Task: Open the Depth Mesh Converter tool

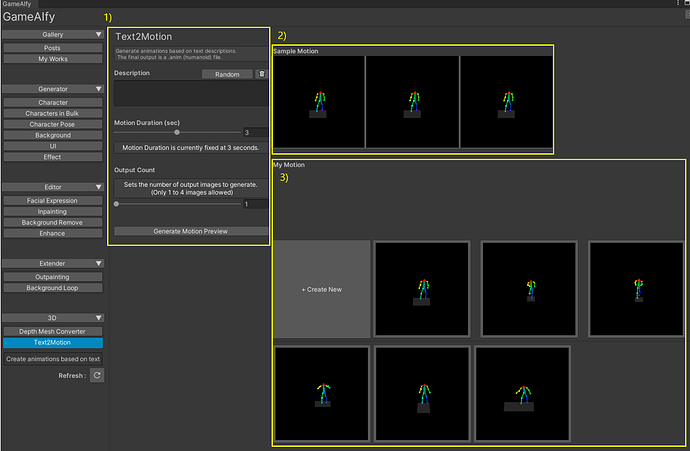Action: click(x=53, y=331)
